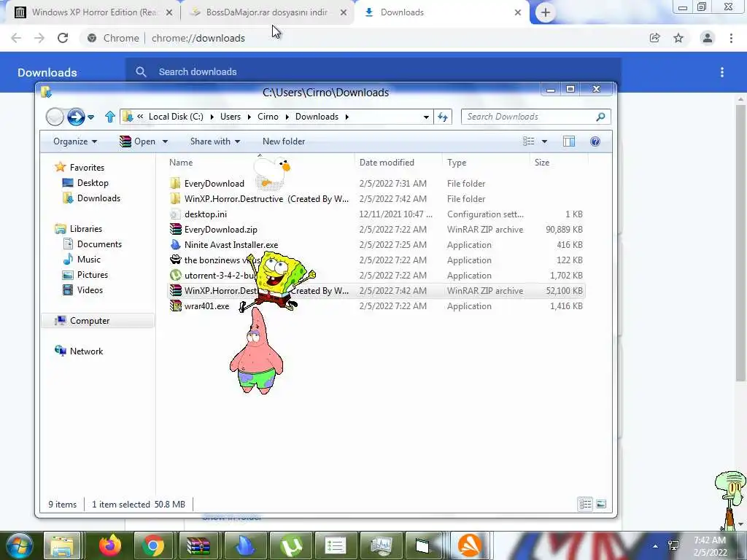Select the EveryDownload.zip archive icon
The image size is (747, 560).
[x=176, y=229]
